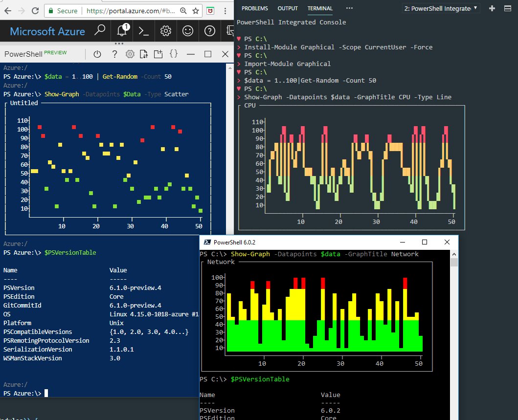Screen dimensions: 518x420
Task: Maximize the PowerShell 6.0.2 window
Action: 425,242
